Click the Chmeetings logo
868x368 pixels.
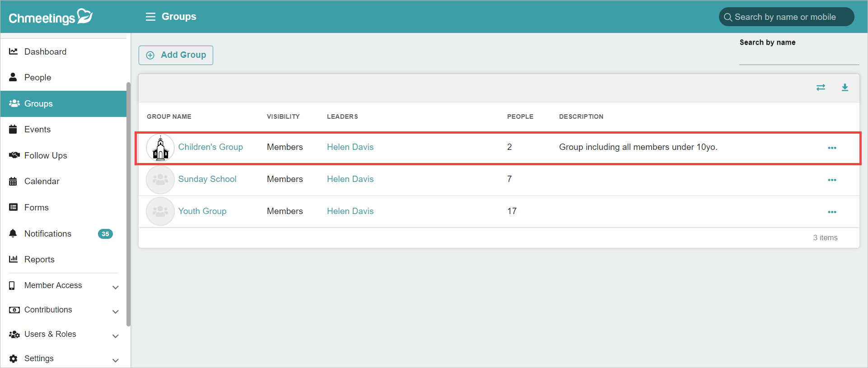tap(51, 17)
